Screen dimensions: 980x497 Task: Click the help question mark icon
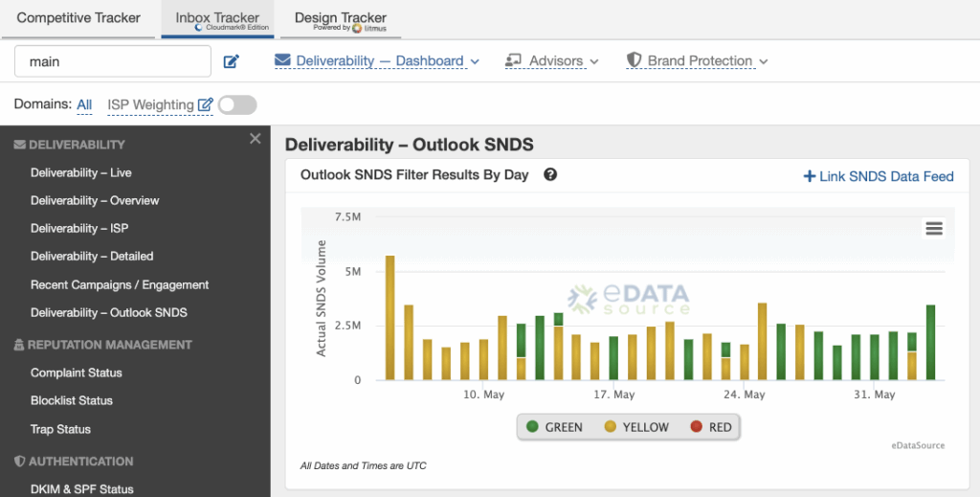[x=550, y=175]
